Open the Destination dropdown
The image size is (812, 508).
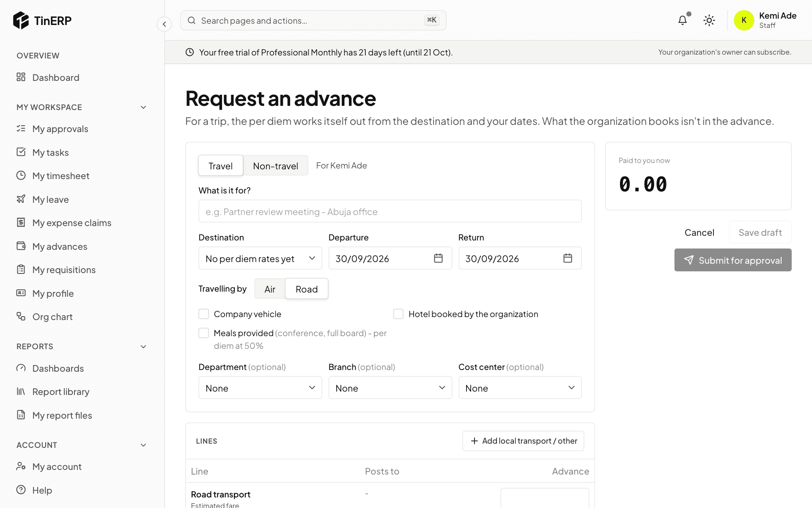click(x=260, y=258)
